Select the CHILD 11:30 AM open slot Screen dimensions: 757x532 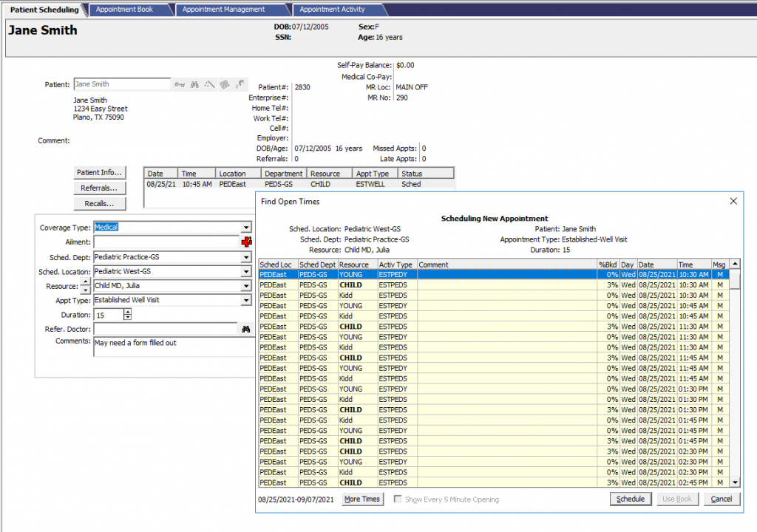494,327
